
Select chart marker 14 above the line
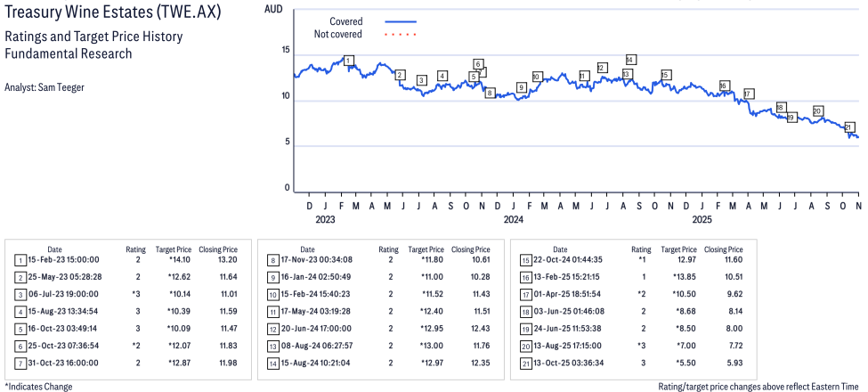[x=630, y=60]
